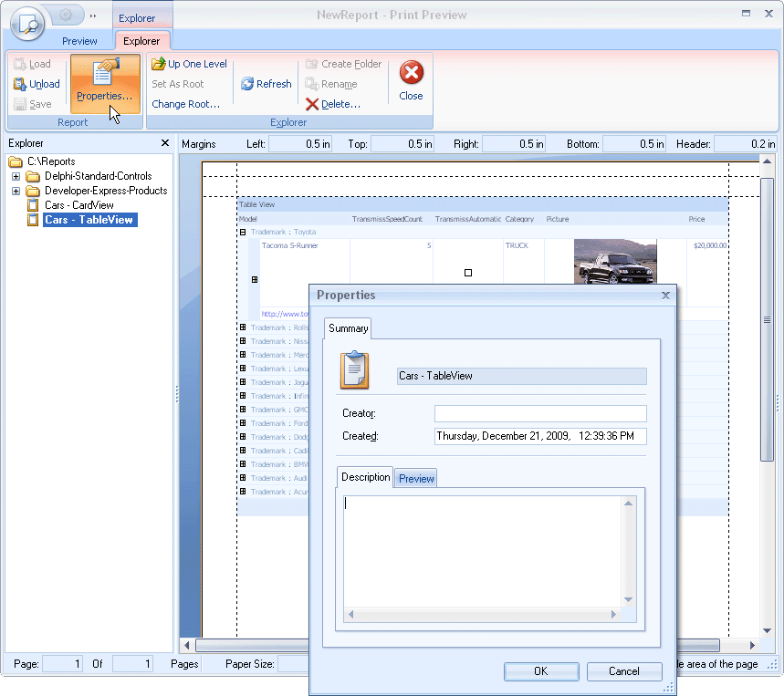Expand the Trademark : Audi group
Viewport: 784px width, 696px height.
[243, 478]
